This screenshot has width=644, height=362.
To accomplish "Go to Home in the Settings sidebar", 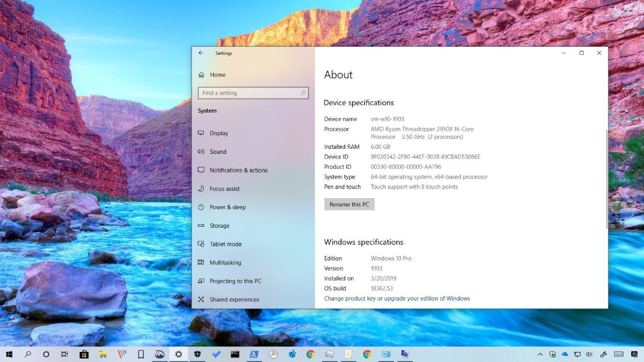I will (217, 74).
